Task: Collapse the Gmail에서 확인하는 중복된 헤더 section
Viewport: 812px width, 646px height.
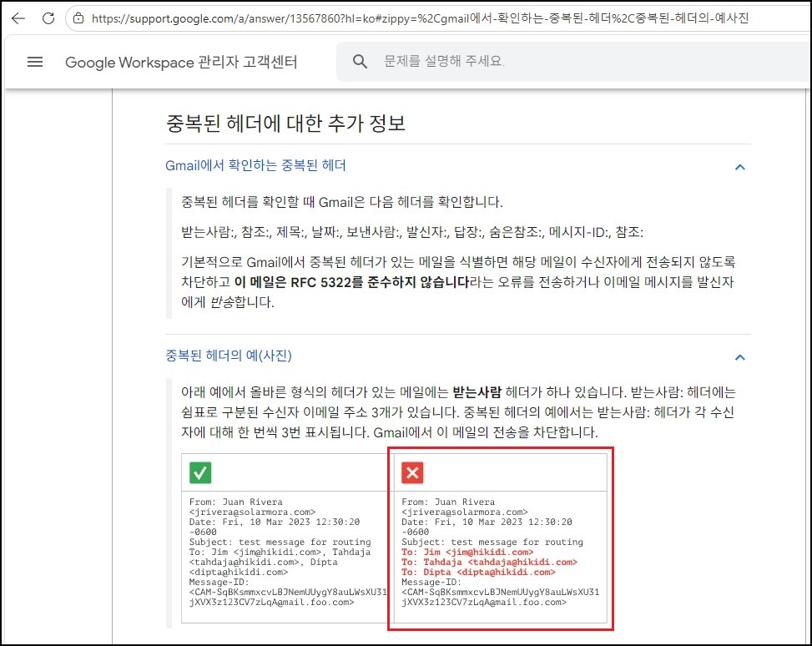Action: pyautogui.click(x=255, y=166)
